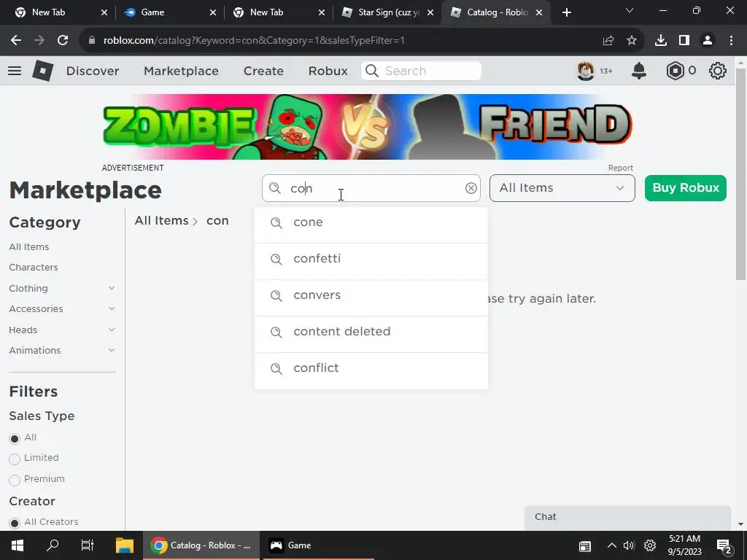Viewport: 747px width, 560px height.
Task: Toggle the browser side panel
Action: tap(684, 41)
